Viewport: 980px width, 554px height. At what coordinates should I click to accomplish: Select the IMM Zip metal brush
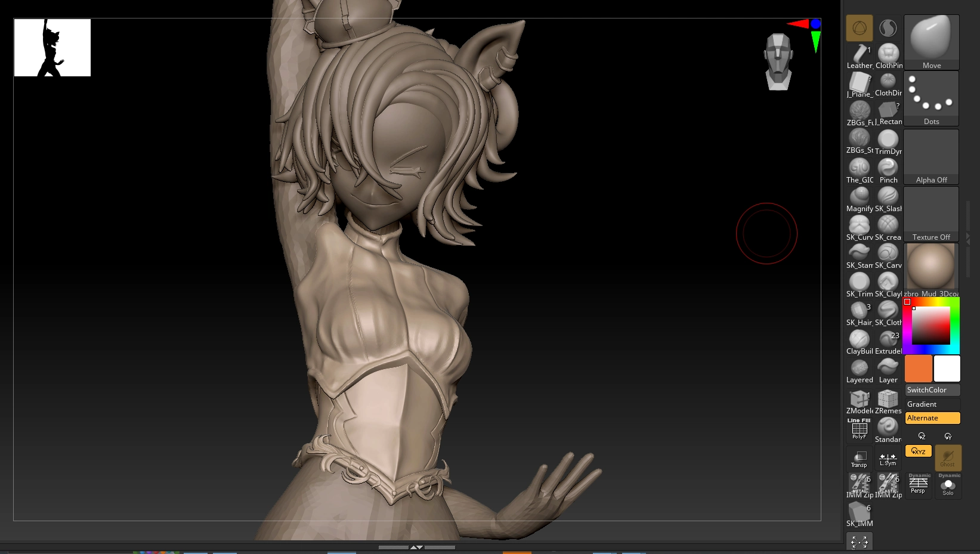[860, 486]
